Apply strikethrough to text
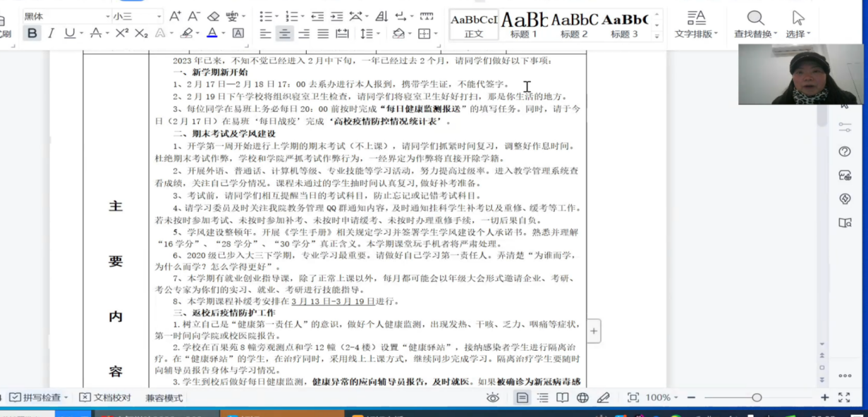868x417 pixels. pyautogui.click(x=96, y=33)
